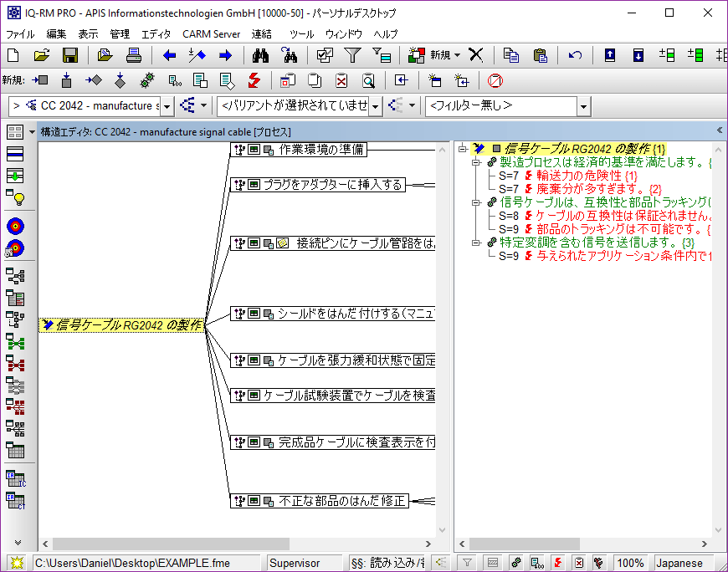Click the down chevron below the left sidebar

pyautogui.click(x=18, y=542)
